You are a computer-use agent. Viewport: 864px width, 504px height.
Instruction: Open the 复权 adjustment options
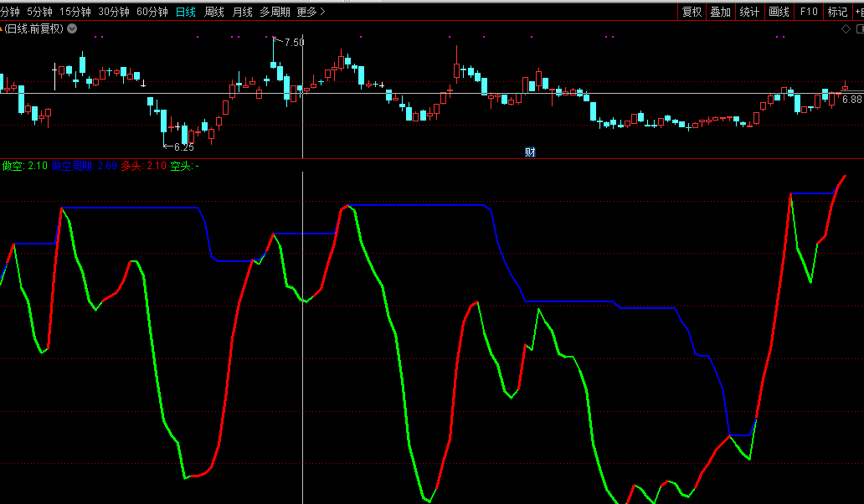coord(692,12)
